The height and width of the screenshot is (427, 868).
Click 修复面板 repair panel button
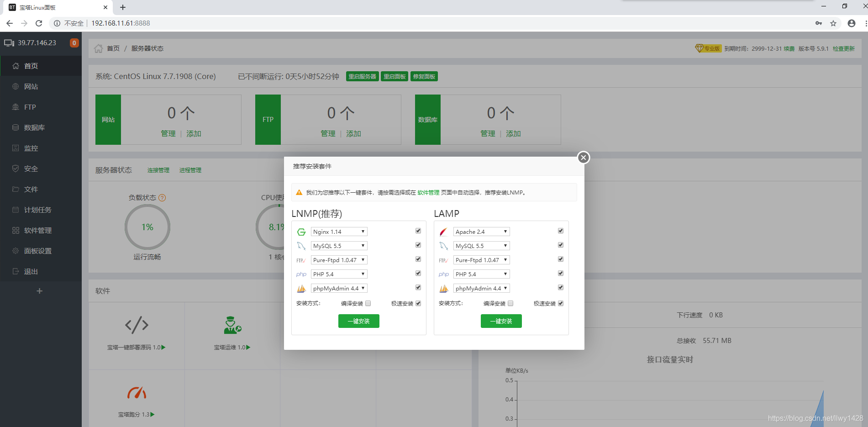click(x=424, y=77)
